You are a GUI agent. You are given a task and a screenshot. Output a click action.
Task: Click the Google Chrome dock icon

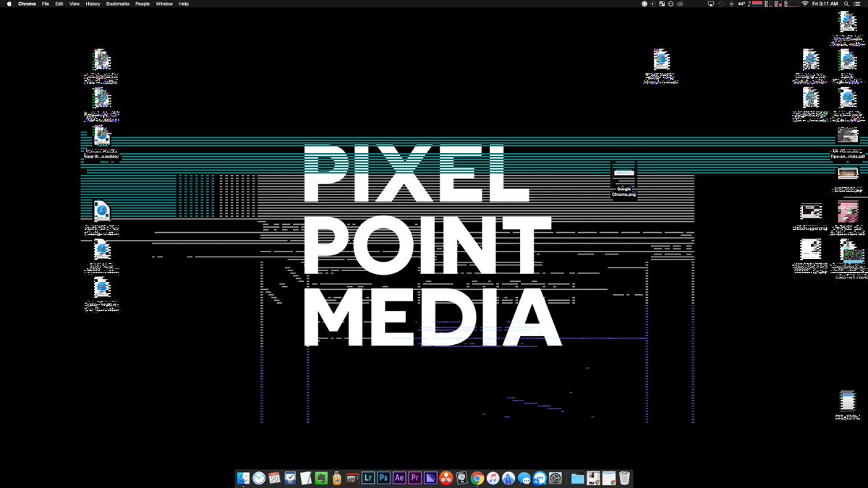[477, 478]
